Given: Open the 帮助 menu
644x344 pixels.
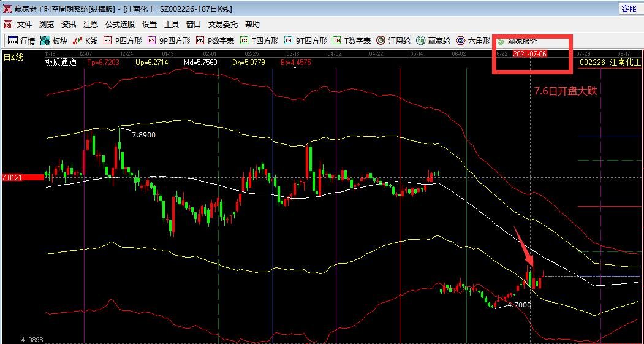Looking at the screenshot, I should [x=252, y=25].
